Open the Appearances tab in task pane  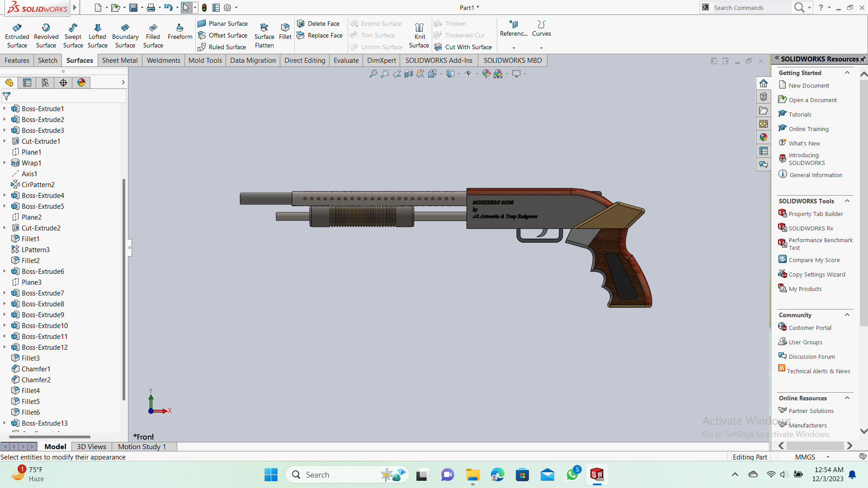764,137
